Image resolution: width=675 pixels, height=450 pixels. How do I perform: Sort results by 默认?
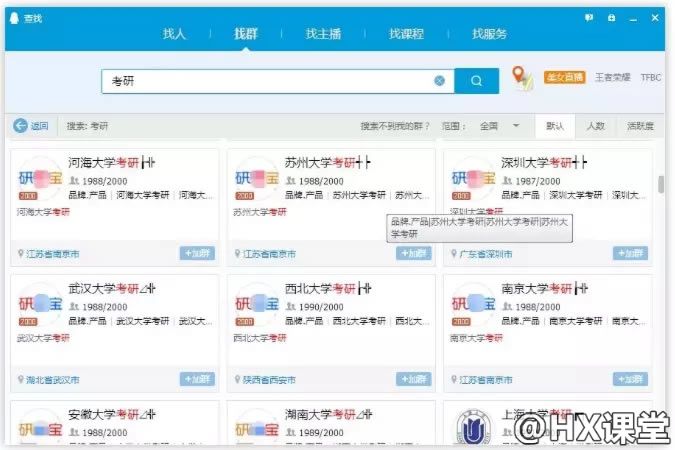tap(554, 126)
